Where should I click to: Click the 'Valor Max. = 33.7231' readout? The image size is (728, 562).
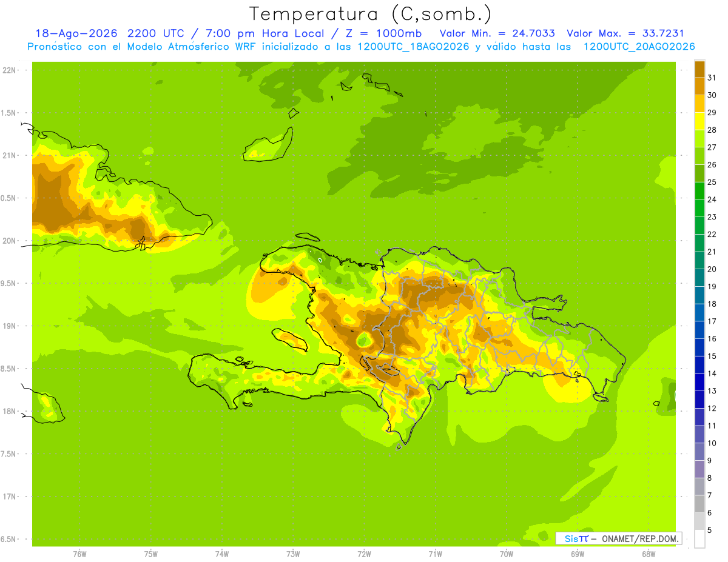625,33
